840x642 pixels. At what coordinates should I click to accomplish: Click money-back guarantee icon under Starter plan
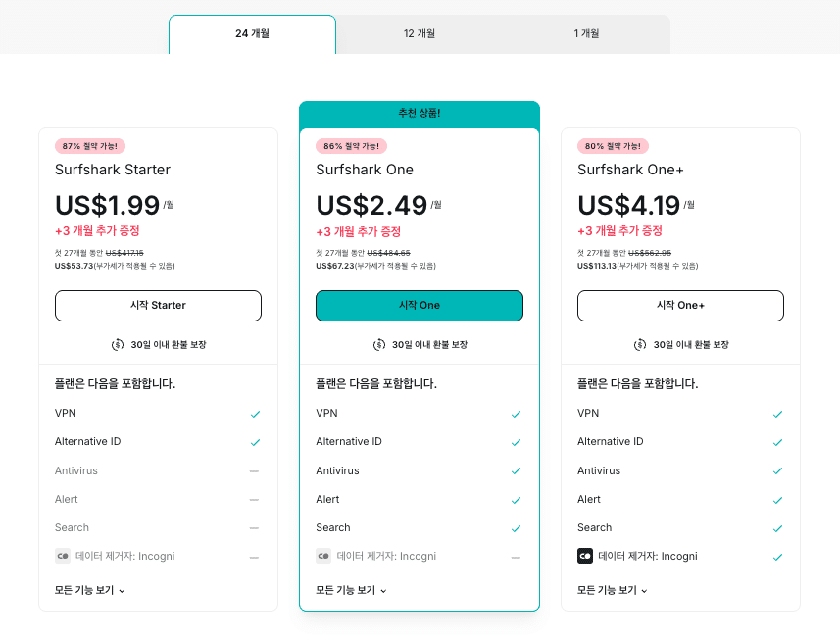pyautogui.click(x=118, y=345)
